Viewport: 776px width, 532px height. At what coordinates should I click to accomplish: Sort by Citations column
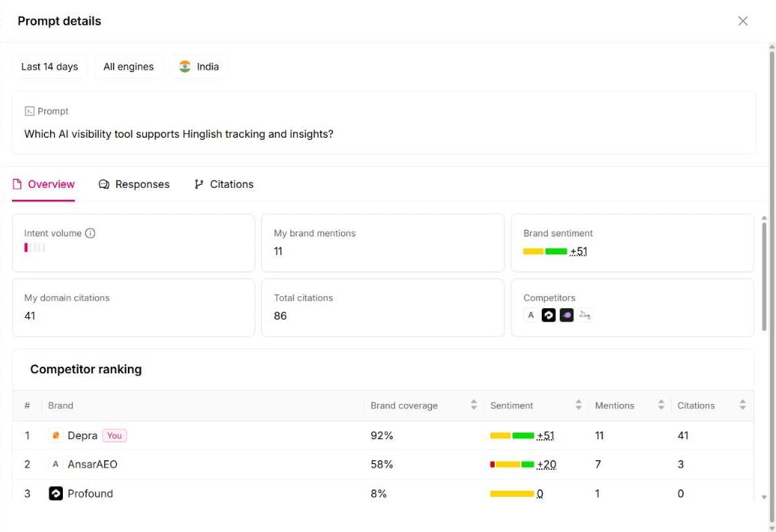coord(742,405)
